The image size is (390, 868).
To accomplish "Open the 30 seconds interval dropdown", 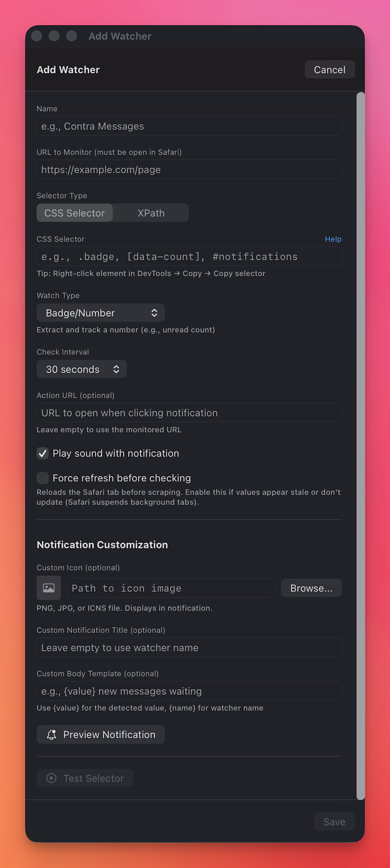I will [81, 369].
